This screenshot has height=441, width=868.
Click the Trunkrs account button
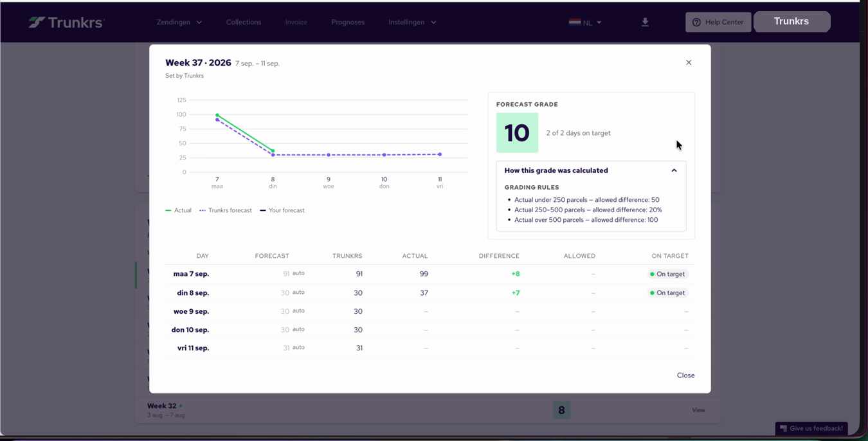click(791, 21)
